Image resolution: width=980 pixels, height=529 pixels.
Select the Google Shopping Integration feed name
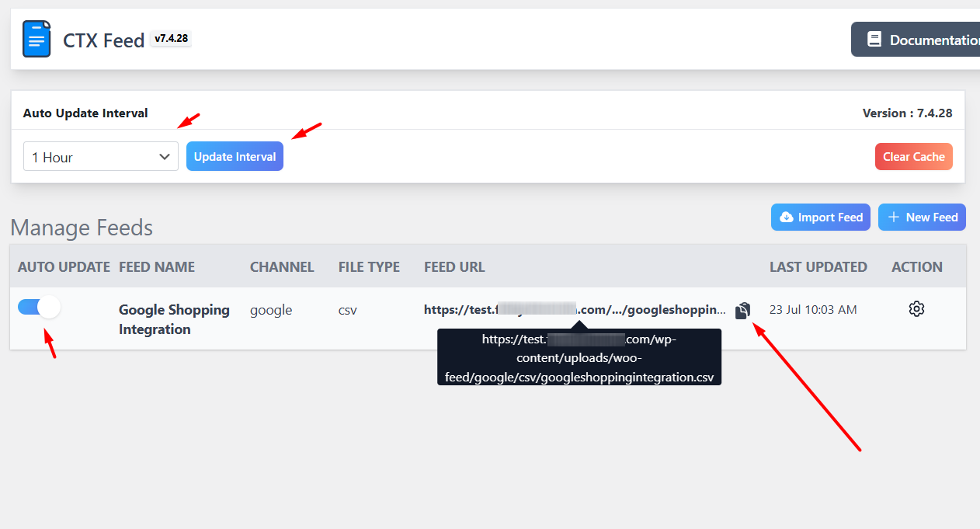174,318
